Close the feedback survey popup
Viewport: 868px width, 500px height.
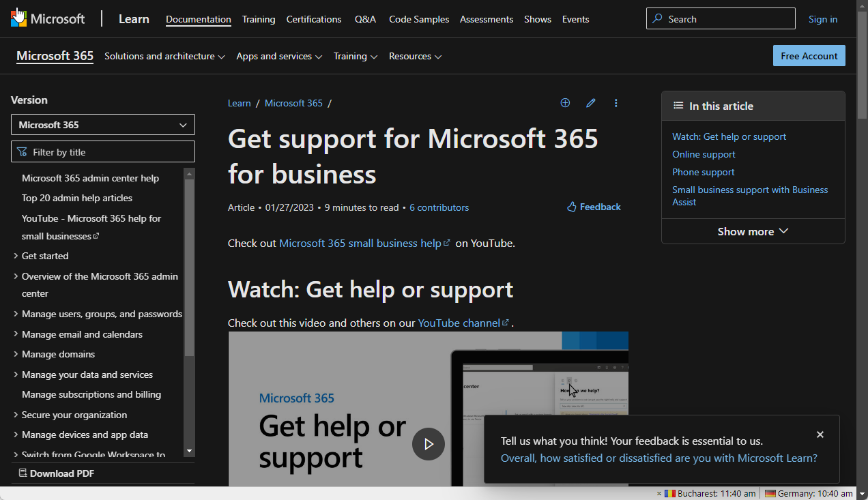pos(820,435)
